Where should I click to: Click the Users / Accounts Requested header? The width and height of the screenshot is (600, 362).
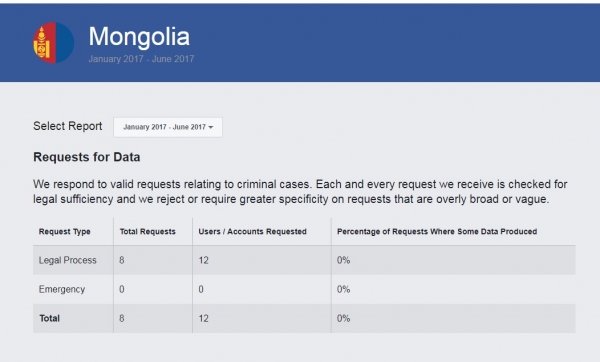click(253, 232)
